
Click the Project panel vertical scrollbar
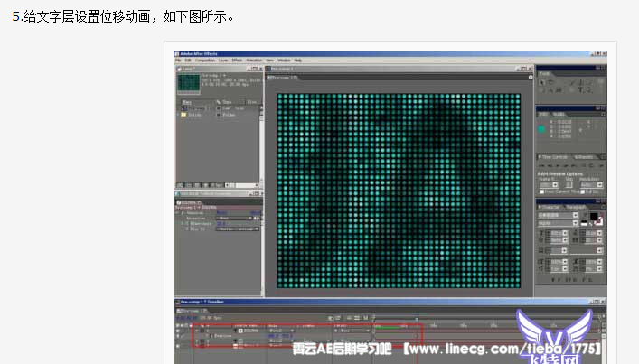261,143
